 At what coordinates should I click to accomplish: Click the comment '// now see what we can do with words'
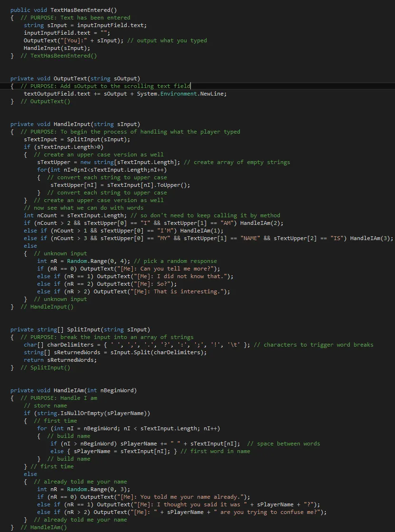click(84, 208)
